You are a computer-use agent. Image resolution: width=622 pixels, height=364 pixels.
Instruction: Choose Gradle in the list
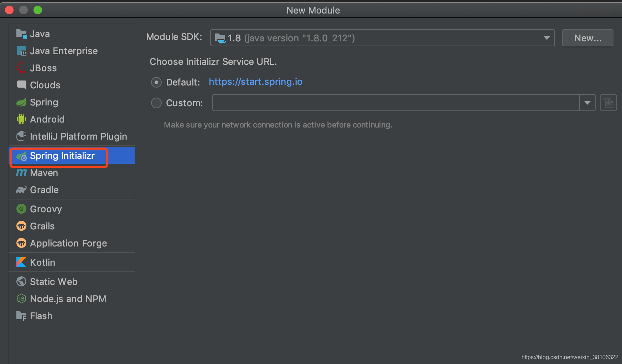pos(72,190)
